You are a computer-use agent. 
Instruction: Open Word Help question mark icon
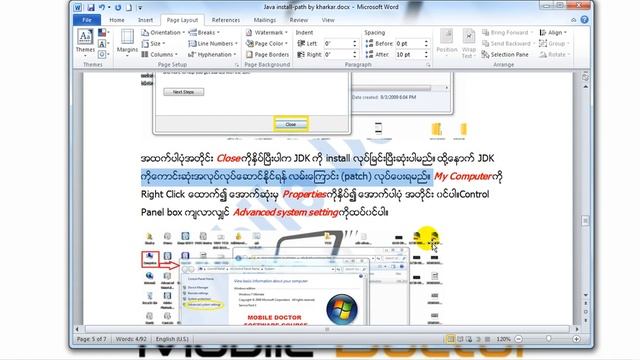[x=584, y=20]
